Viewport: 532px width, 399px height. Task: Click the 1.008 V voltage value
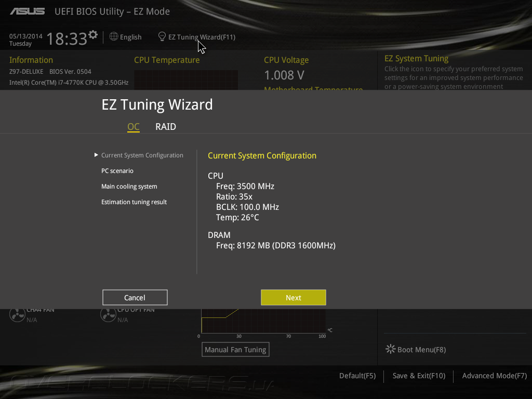click(x=284, y=75)
